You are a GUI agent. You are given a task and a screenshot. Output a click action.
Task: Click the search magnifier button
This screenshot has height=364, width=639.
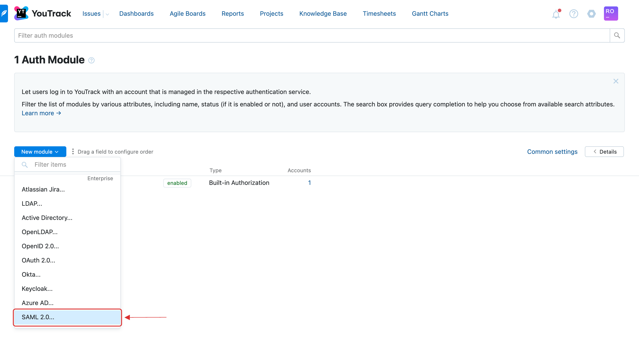tap(617, 35)
